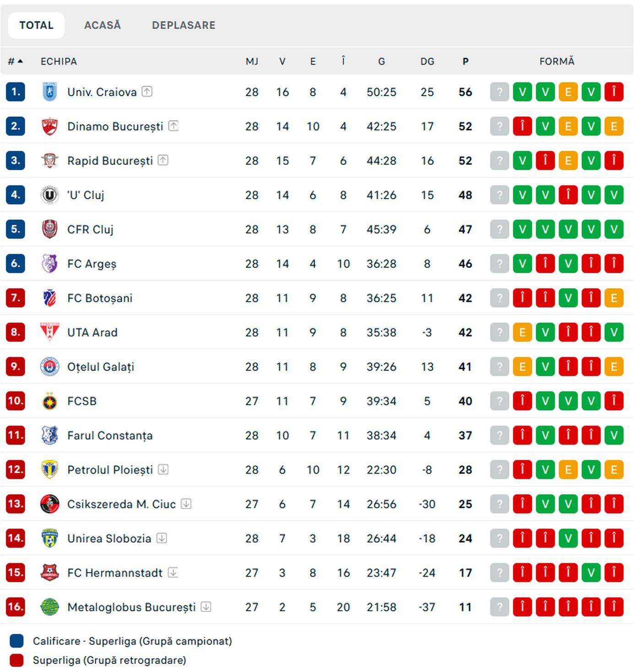Click the Univ. Craiova club crest
This screenshot has height=672, width=641.
click(49, 92)
